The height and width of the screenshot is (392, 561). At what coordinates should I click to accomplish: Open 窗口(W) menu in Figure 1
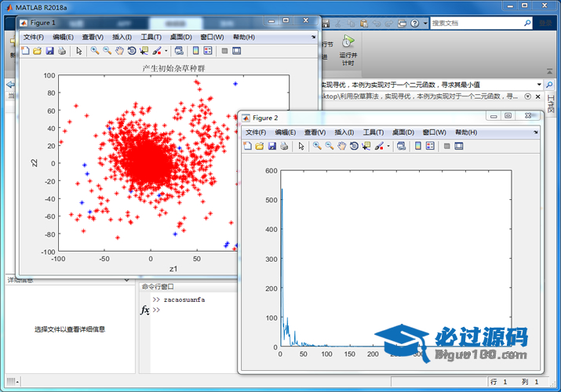[212, 37]
